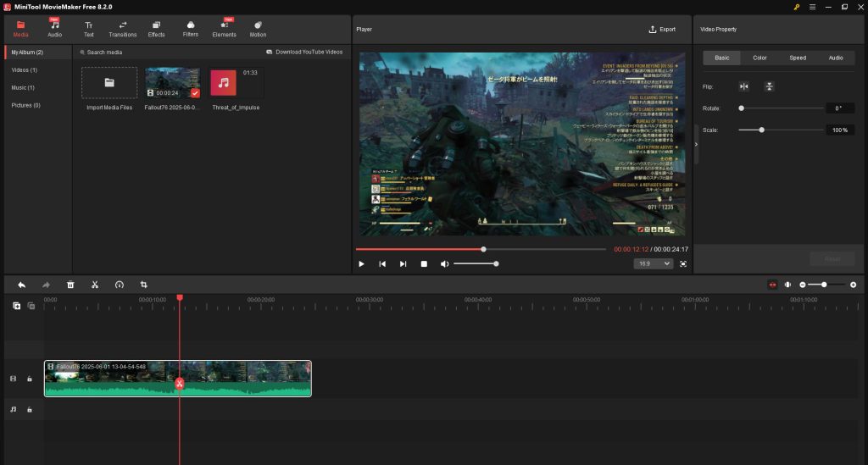This screenshot has width=868, height=465.
Task: Click the Export button
Action: 662,30
